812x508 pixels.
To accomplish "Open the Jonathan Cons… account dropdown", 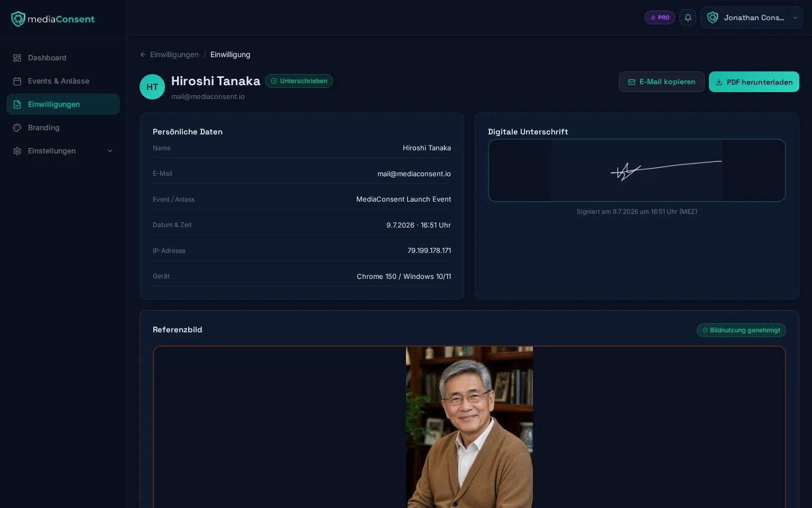I will point(752,17).
